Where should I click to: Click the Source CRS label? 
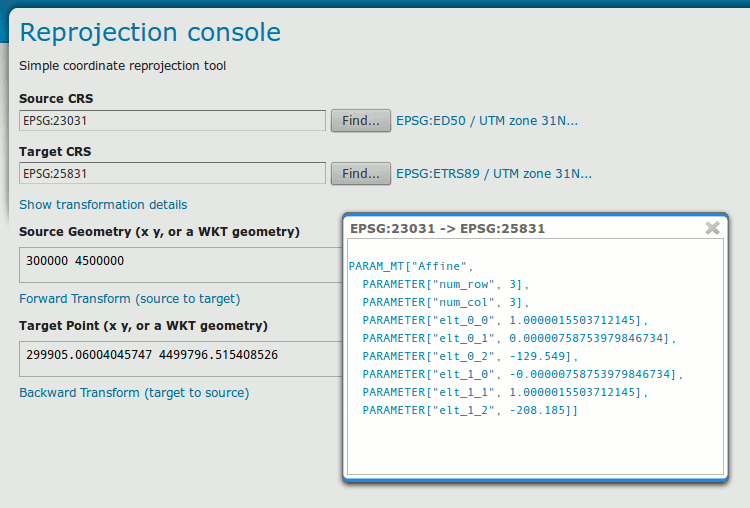(56, 99)
